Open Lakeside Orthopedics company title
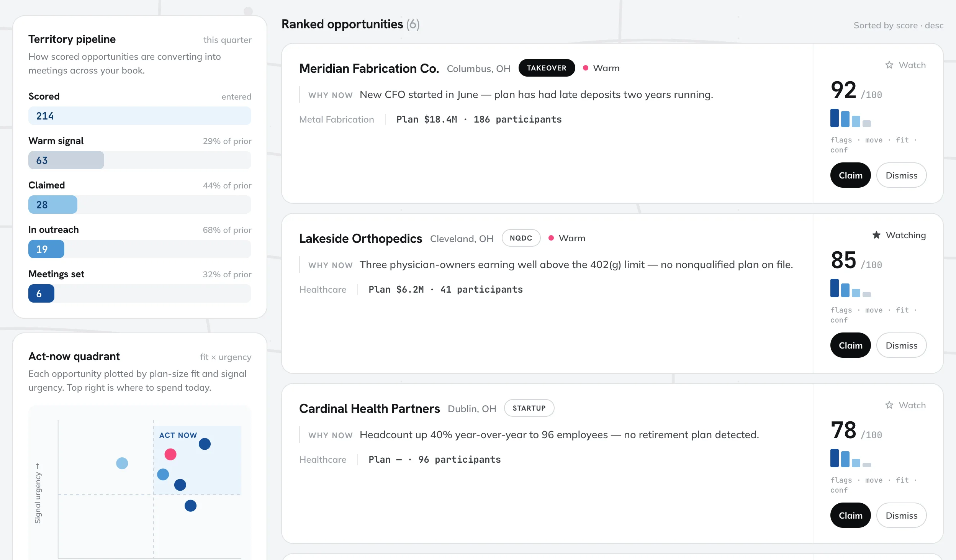Viewport: 956px width, 560px height. [360, 239]
